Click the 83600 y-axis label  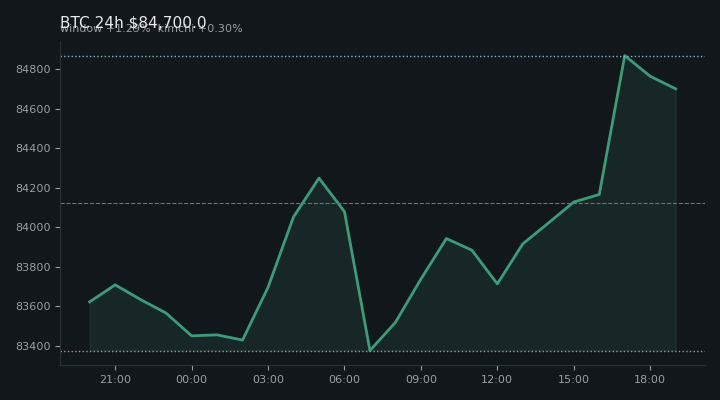pyautogui.click(x=33, y=306)
